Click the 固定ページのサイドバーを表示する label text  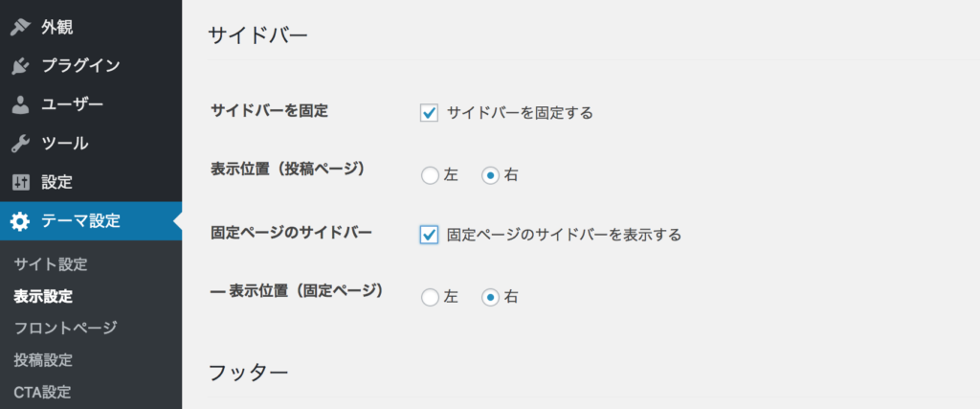tap(564, 235)
